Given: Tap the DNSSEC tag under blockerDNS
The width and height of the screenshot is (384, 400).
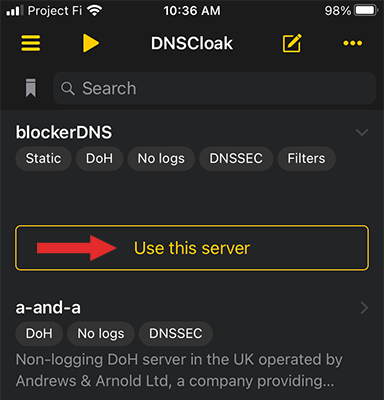Looking at the screenshot, I should pos(236,158).
